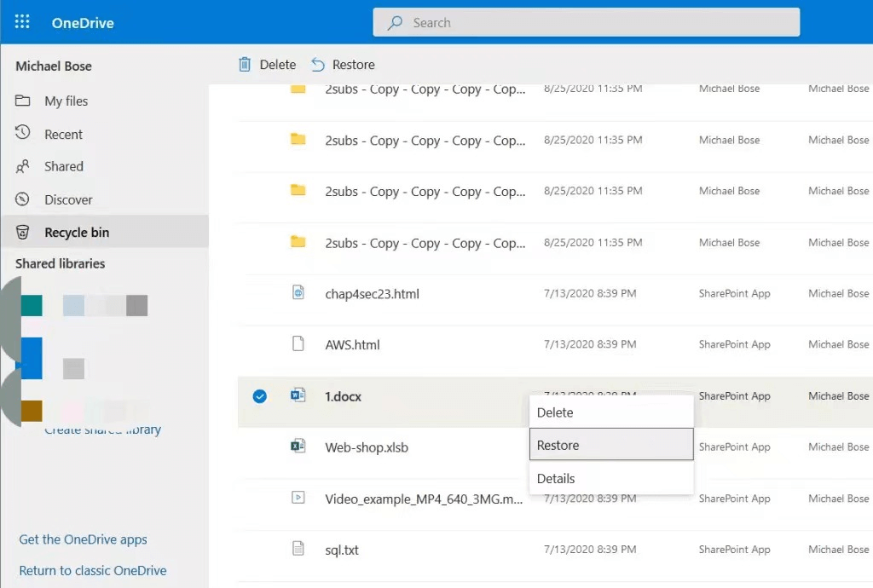873x588 pixels.
Task: Click the HTML icon beside chap4sec23.html
Action: tap(298, 293)
